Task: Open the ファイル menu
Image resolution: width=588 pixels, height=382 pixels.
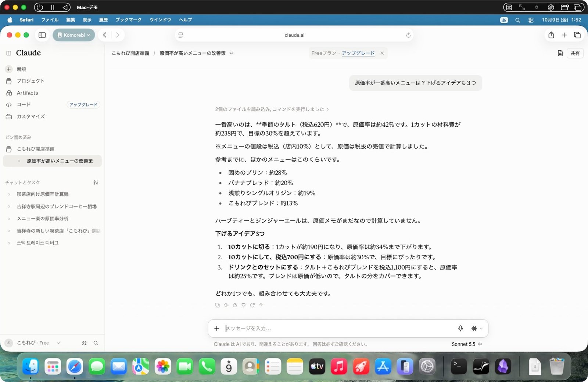Action: click(50, 20)
